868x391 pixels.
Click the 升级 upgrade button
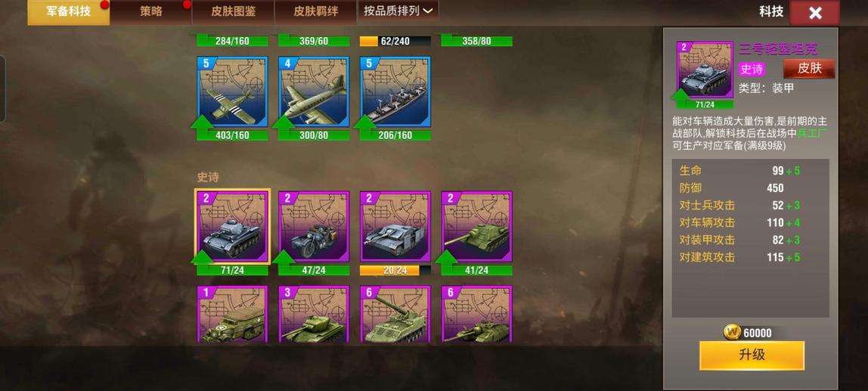click(x=752, y=355)
